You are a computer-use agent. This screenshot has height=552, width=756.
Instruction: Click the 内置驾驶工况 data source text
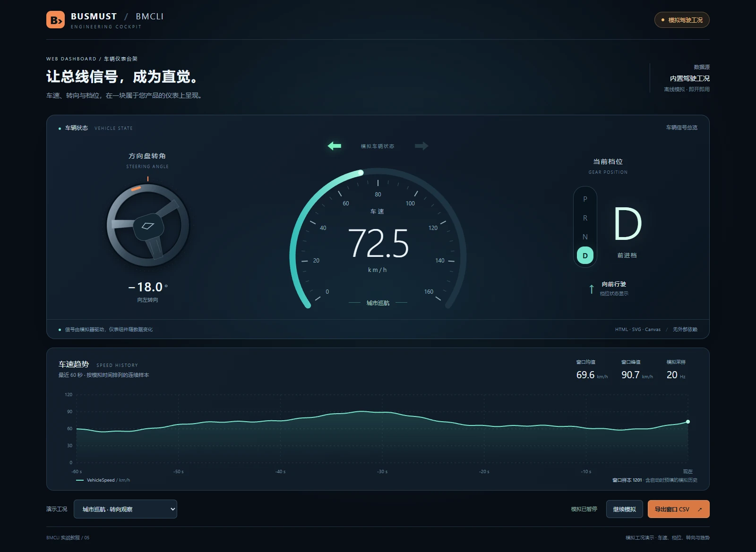689,78
